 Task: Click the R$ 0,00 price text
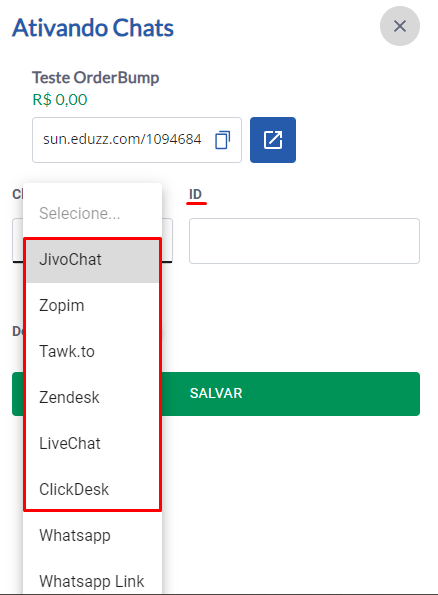pos(60,99)
